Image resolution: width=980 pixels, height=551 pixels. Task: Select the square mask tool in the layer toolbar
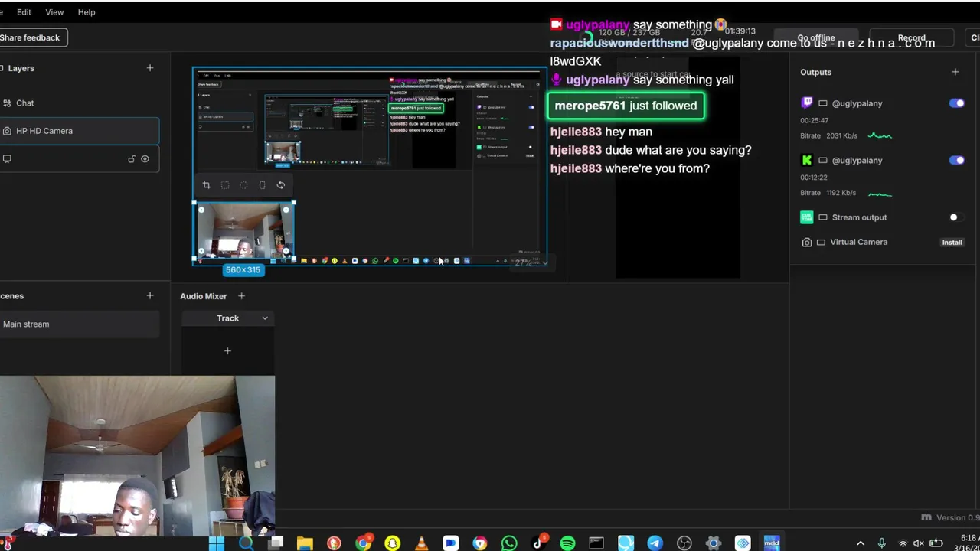click(x=225, y=184)
